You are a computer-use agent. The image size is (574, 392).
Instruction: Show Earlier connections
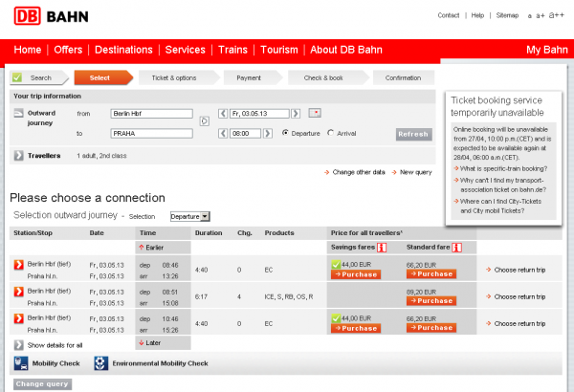[x=151, y=248]
